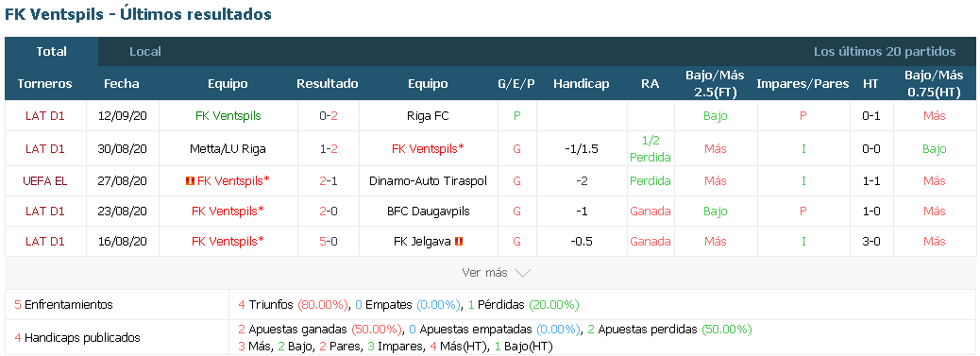Viewport: 980px width, 356px height.
Task: Select the Total tab
Action: pos(51,51)
